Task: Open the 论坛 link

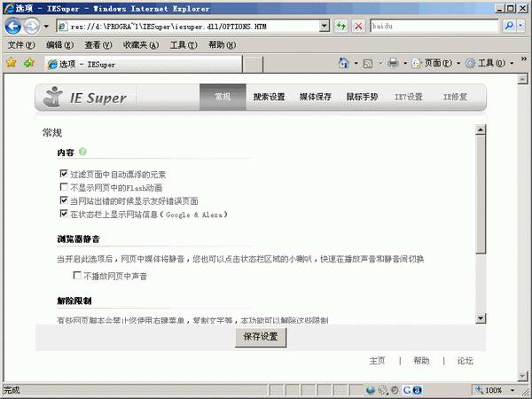Action: pos(465,361)
